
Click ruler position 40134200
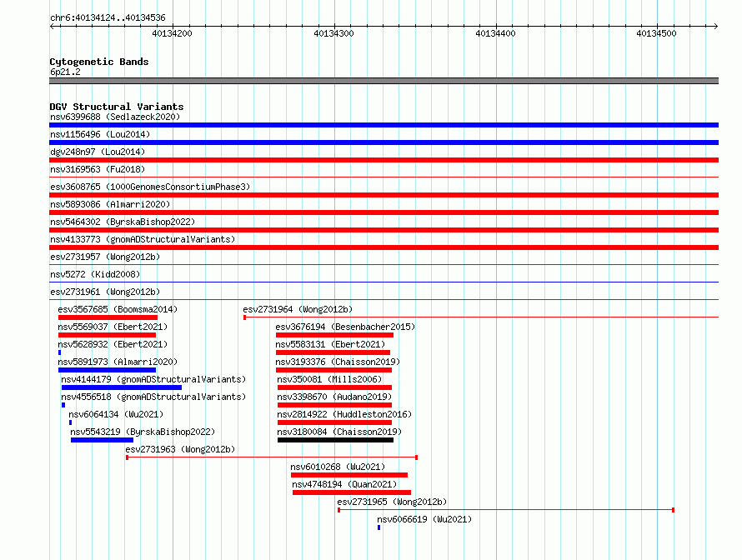[x=173, y=33]
